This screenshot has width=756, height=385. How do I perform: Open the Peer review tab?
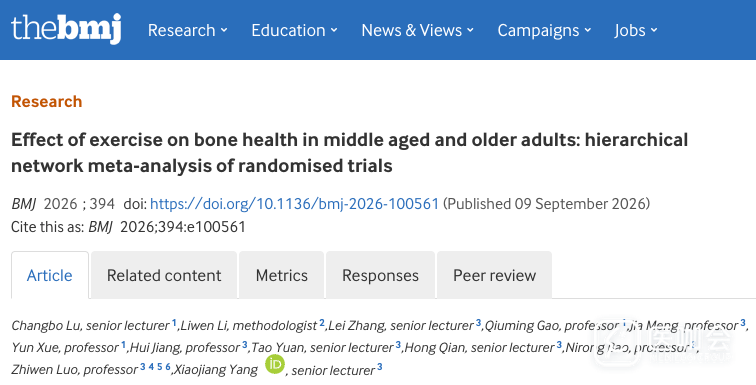(494, 275)
